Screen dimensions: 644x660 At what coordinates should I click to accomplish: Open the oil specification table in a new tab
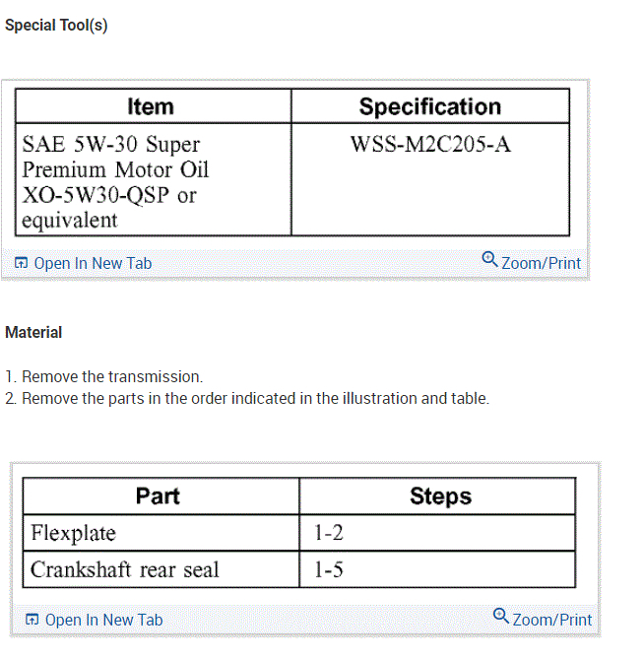click(93, 263)
